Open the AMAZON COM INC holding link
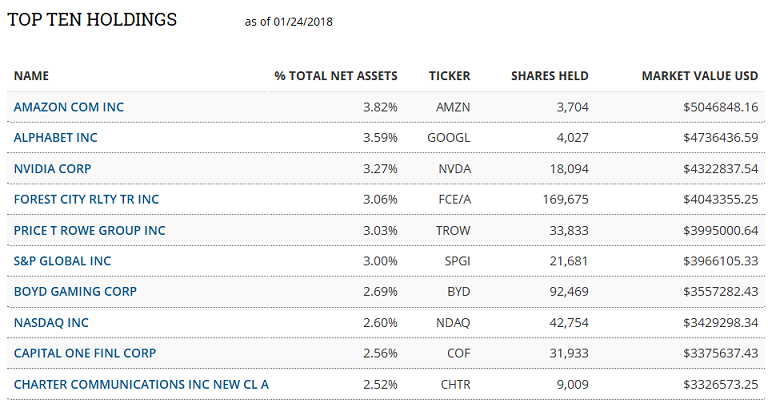Image resolution: width=772 pixels, height=412 pixels. coord(68,107)
